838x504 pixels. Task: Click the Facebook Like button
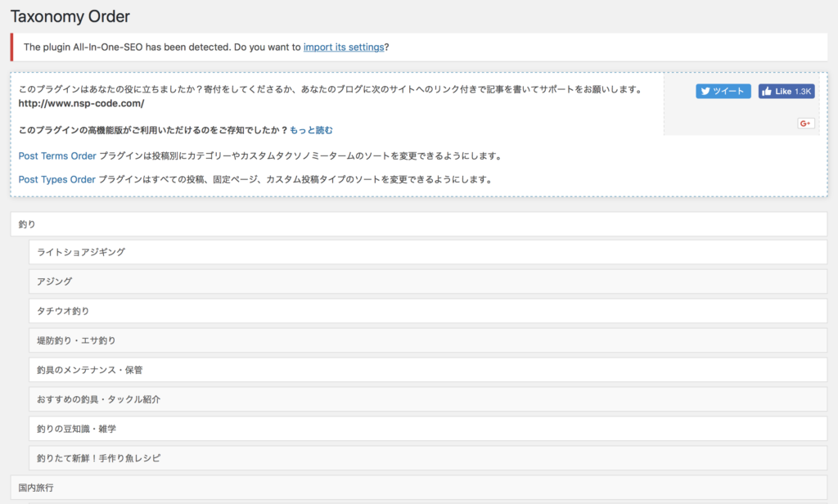pos(786,92)
